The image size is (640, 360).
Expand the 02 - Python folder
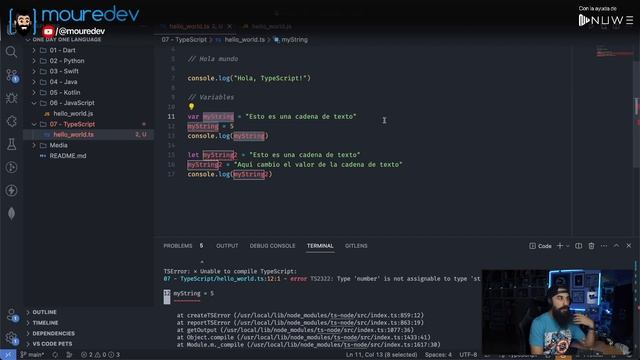click(88, 61)
